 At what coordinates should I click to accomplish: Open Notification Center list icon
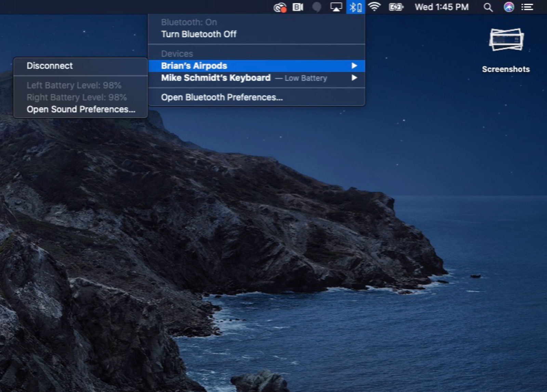click(x=527, y=7)
